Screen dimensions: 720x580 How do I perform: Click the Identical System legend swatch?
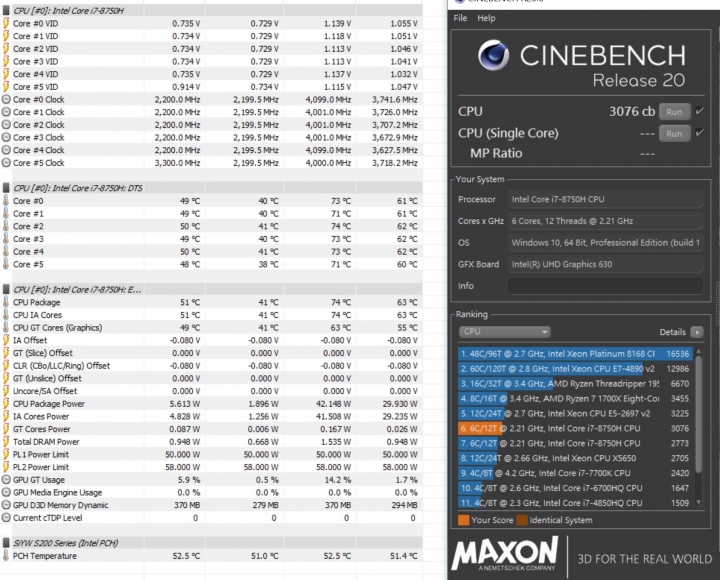[x=522, y=520]
